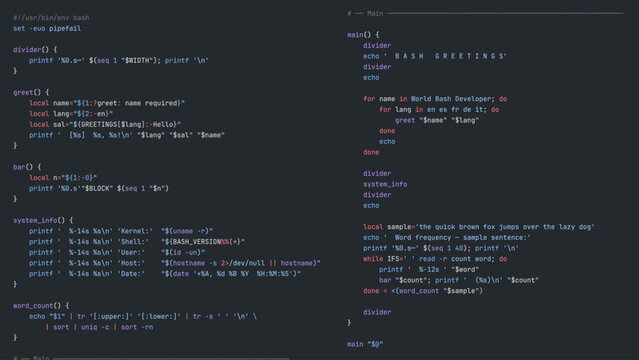Click the 'set -euo pipefail' line
Image resolution: width=639 pixels, height=360 pixels.
click(x=47, y=29)
